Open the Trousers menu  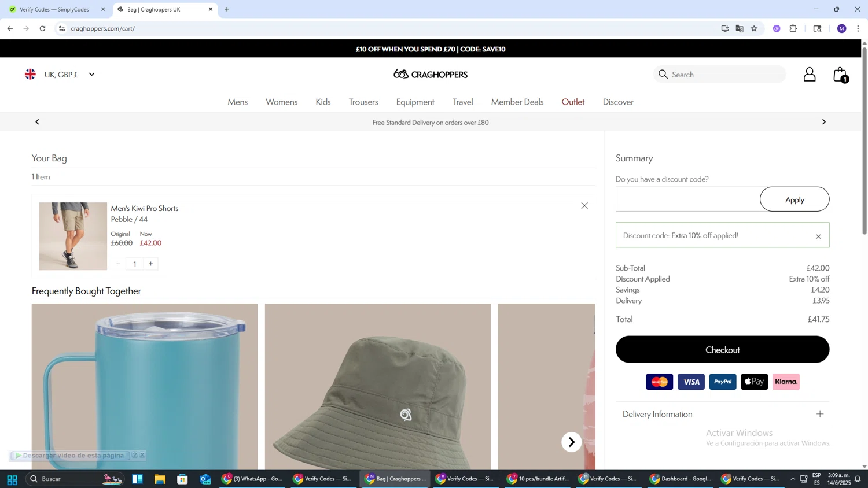(x=363, y=102)
